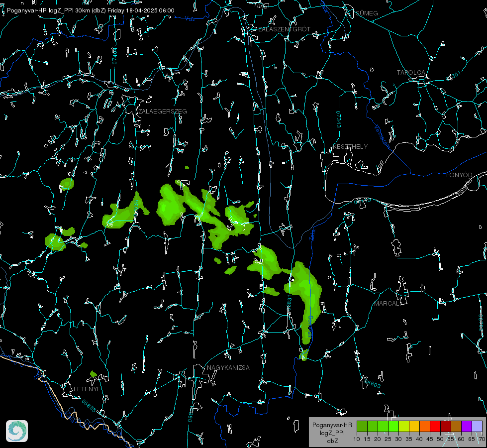Click the Somogy county label

click(310, 327)
